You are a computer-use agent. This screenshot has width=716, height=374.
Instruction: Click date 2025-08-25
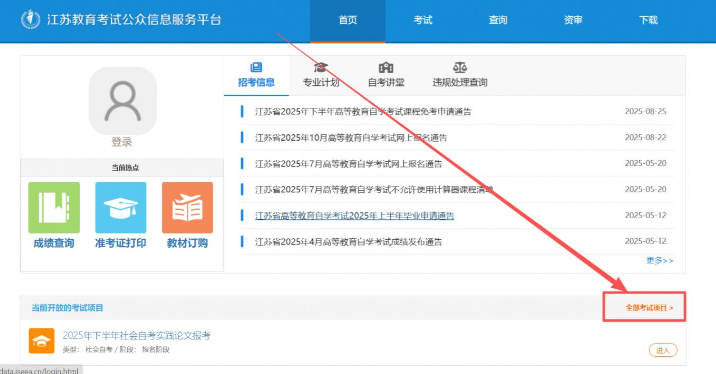pyautogui.click(x=645, y=111)
